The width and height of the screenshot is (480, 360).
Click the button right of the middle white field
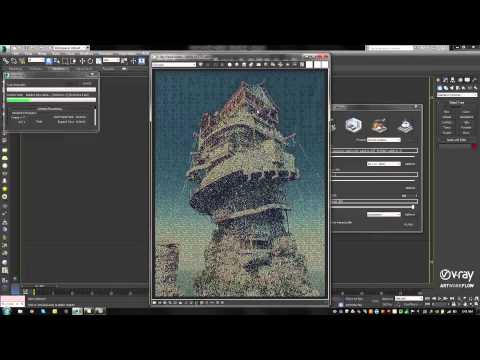click(x=410, y=164)
